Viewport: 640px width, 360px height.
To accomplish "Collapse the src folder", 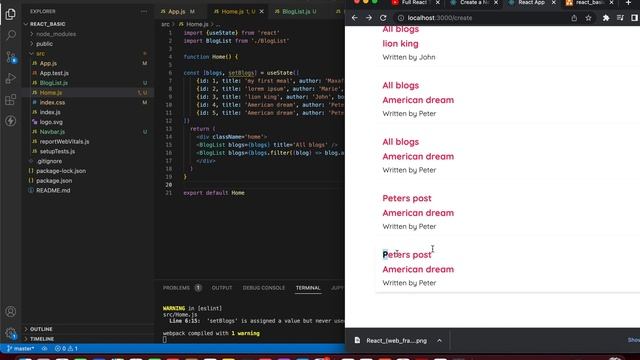I will 40,53.
